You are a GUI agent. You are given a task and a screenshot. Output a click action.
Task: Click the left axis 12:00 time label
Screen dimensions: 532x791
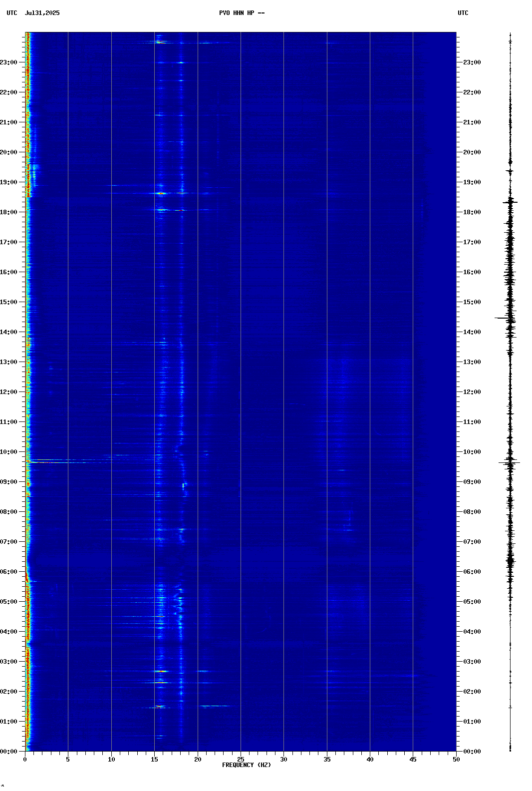8,392
